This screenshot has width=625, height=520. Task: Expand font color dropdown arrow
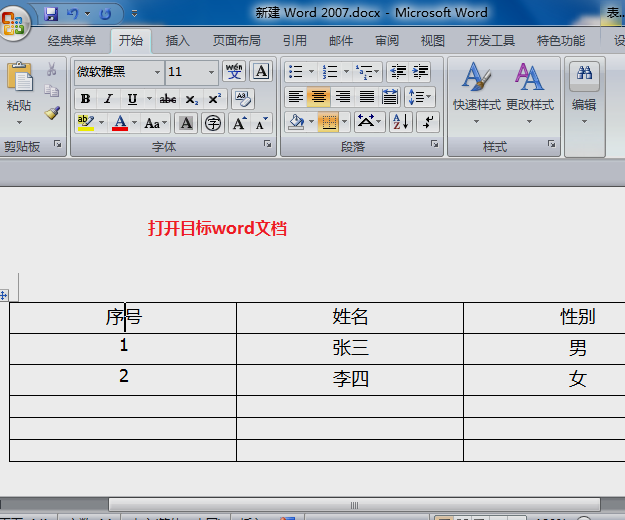click(x=134, y=122)
